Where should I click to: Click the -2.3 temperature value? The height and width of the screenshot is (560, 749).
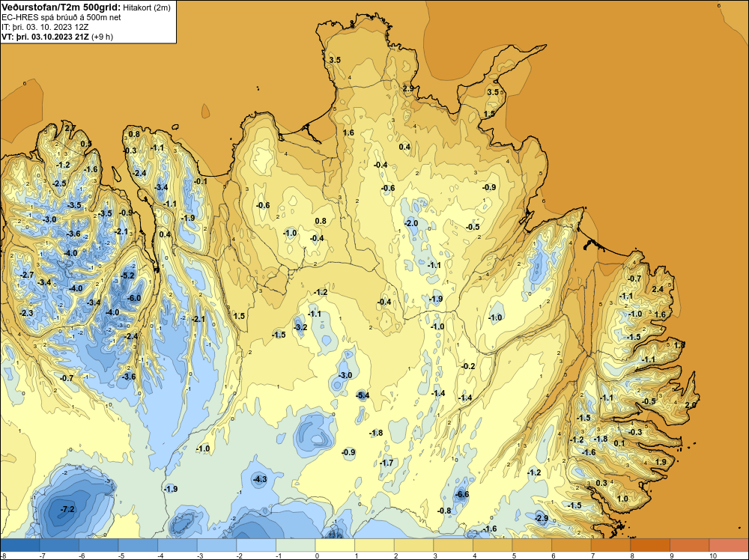click(26, 313)
